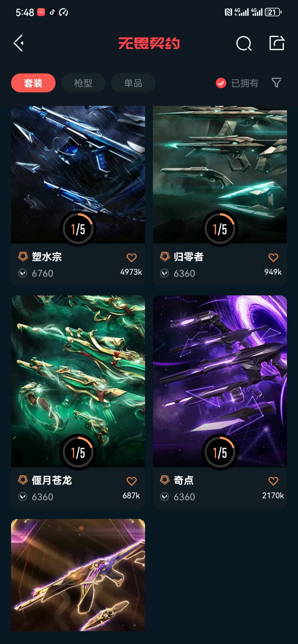Tap the 无畏契约 logo in header
This screenshot has height=644, width=298.
pyautogui.click(x=149, y=43)
